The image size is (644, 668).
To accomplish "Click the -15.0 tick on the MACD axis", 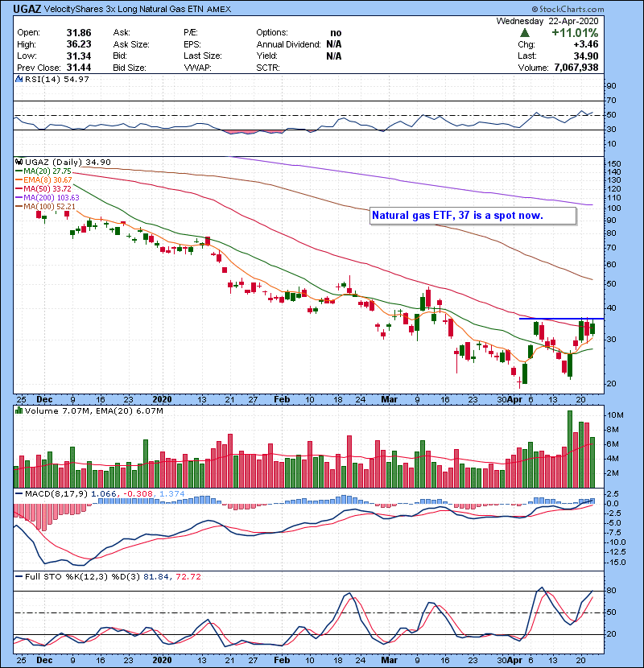I will coord(617,563).
